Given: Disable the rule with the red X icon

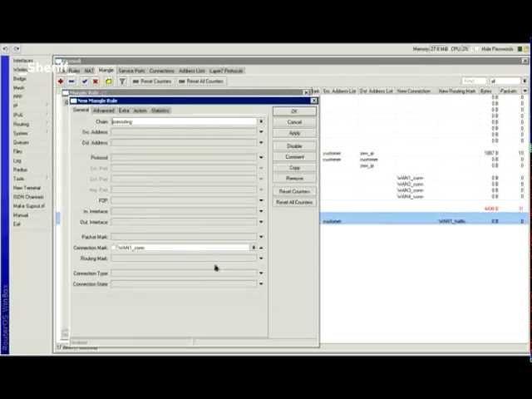Looking at the screenshot, I should tap(96, 81).
